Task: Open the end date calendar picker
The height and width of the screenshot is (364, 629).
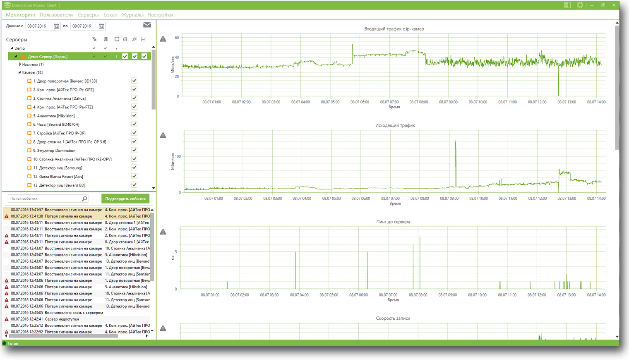Action: [x=101, y=26]
